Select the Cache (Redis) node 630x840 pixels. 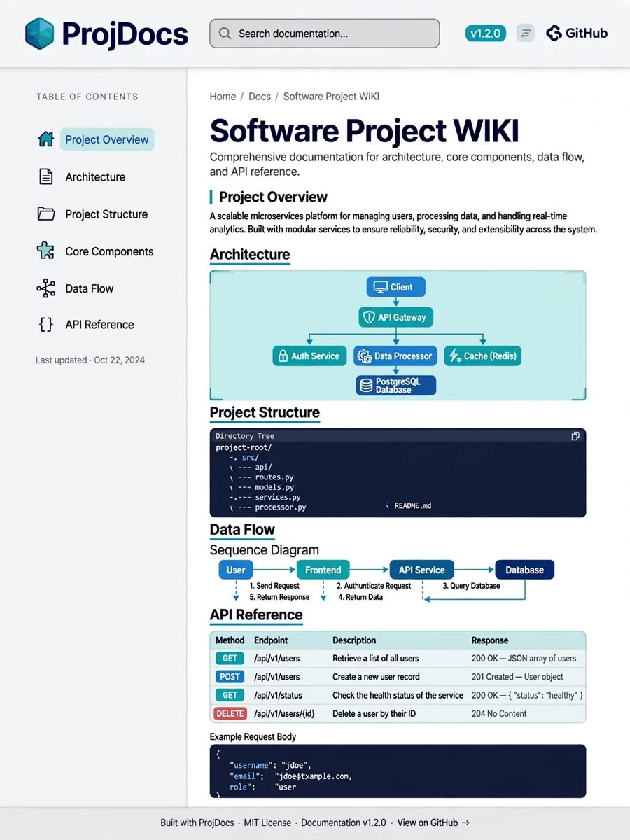click(483, 356)
